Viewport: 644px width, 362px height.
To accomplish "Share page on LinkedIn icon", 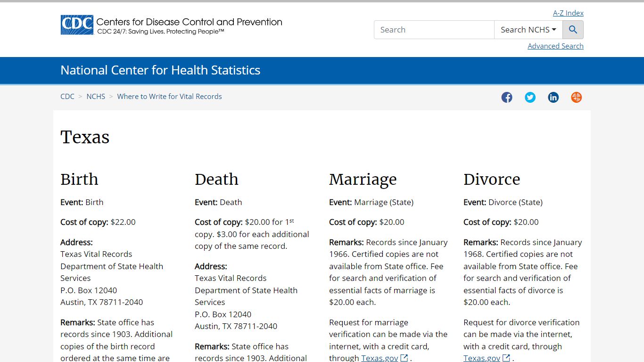I will pos(553,98).
